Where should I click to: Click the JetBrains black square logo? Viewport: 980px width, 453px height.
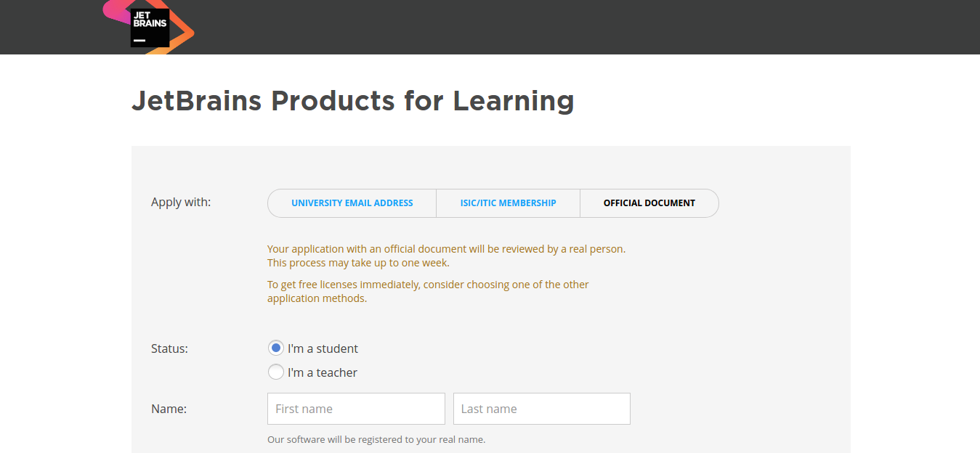[150, 28]
